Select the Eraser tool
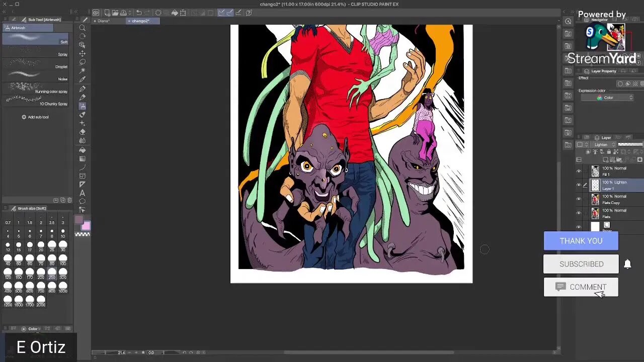This screenshot has height=362, width=644. pyautogui.click(x=83, y=132)
